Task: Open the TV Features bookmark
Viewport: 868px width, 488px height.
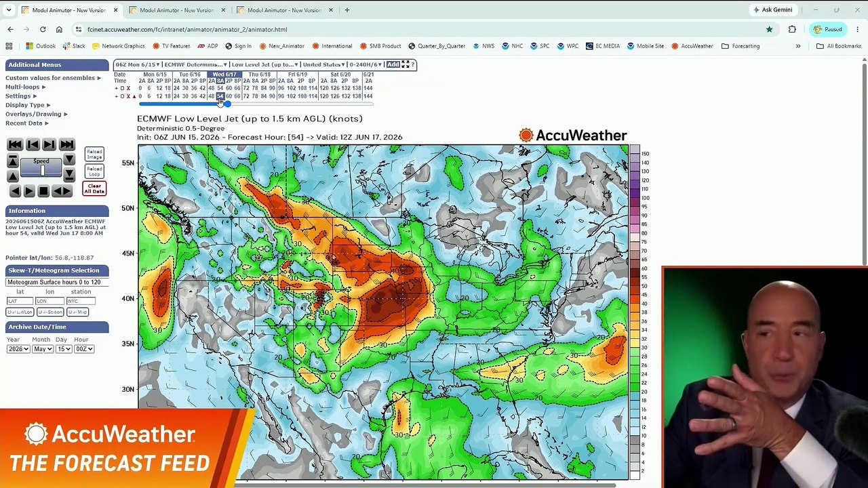Action: pos(171,46)
